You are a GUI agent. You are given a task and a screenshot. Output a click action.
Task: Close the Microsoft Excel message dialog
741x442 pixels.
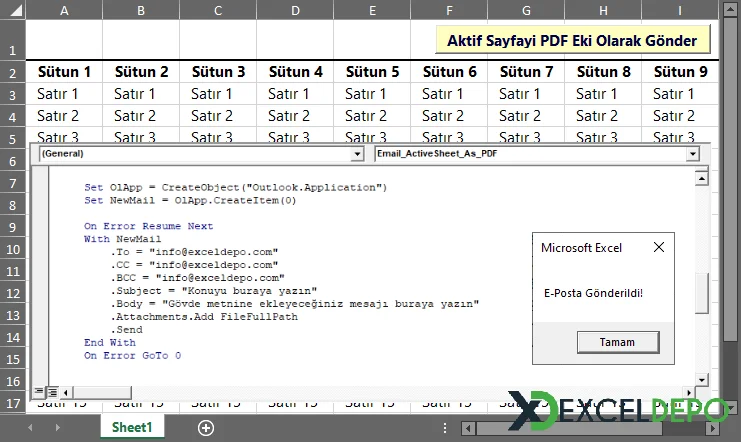[658, 248]
